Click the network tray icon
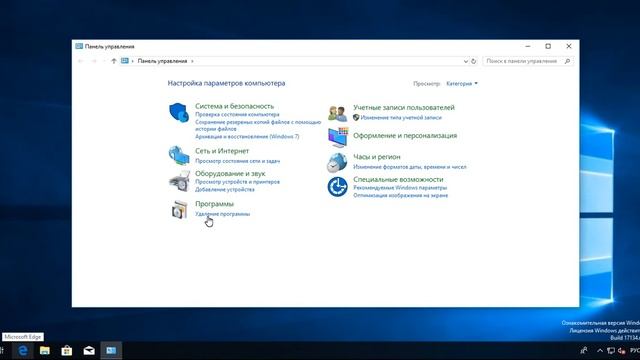640x360 pixels. [611, 351]
